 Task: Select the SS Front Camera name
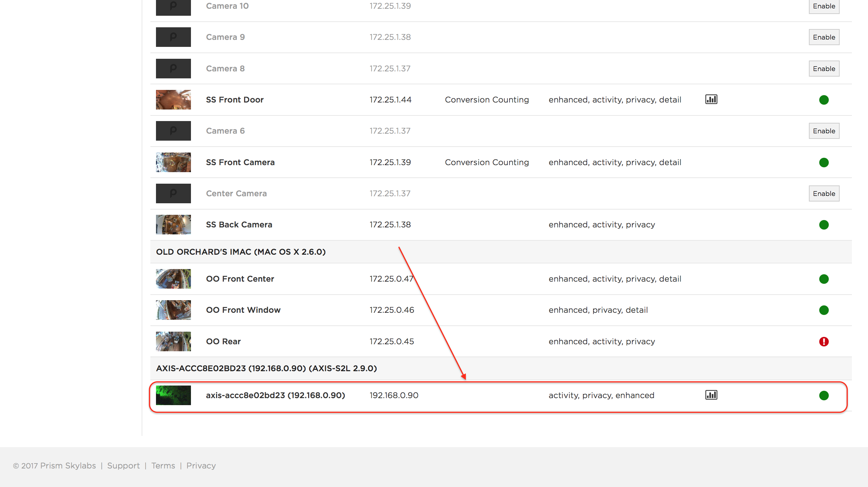tap(240, 162)
